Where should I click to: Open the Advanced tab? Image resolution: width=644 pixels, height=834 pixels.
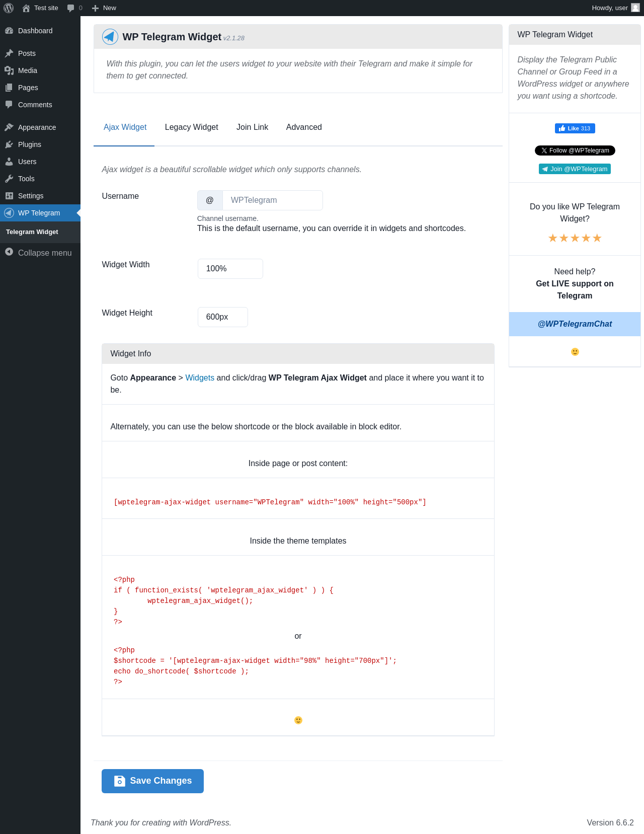[x=304, y=127]
